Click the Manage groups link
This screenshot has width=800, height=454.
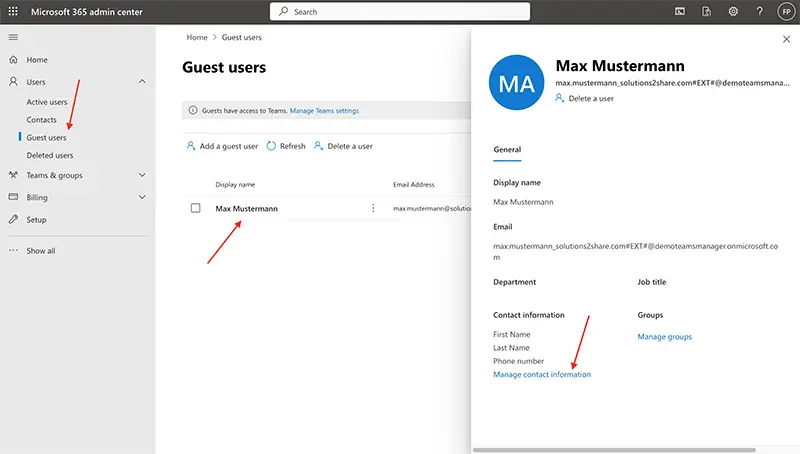coord(664,337)
